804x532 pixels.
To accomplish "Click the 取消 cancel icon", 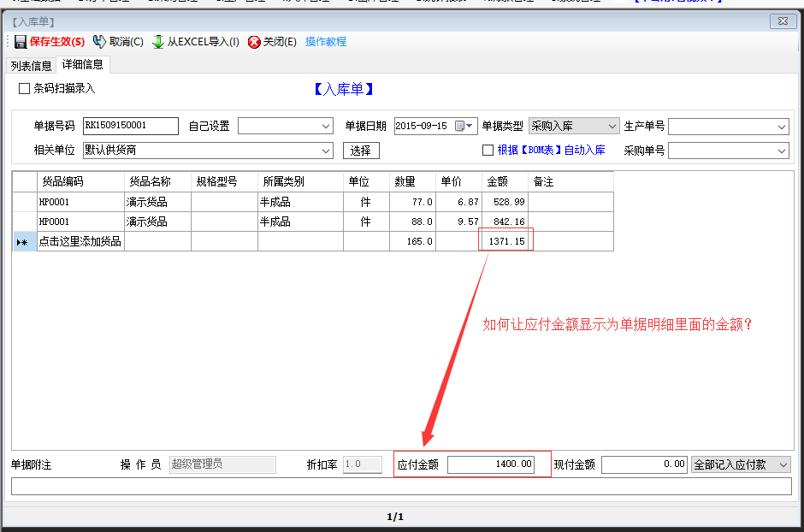I will point(98,40).
